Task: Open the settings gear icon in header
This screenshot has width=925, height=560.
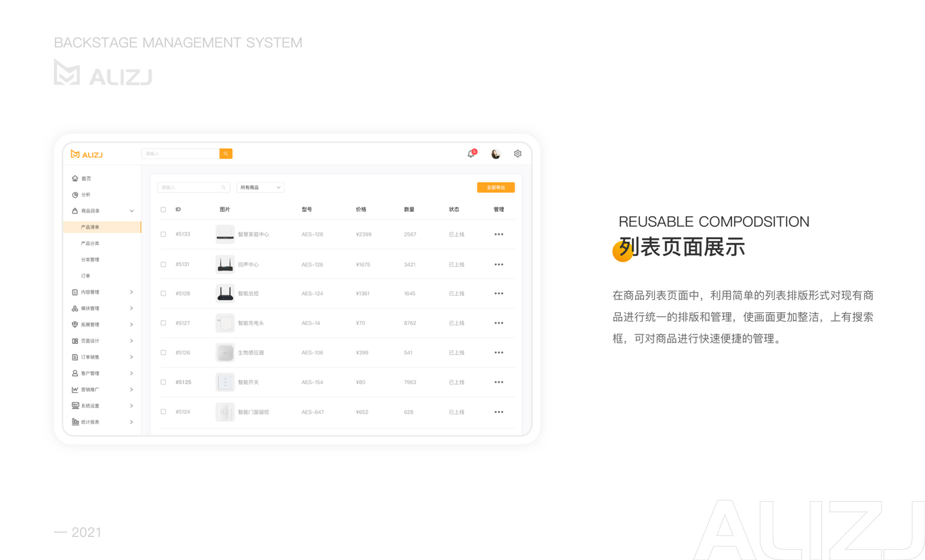Action: [x=517, y=154]
